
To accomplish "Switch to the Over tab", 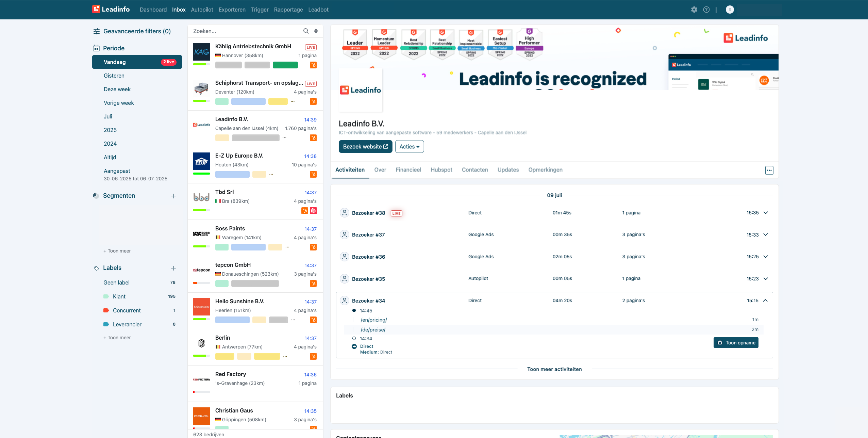I will tap(380, 170).
